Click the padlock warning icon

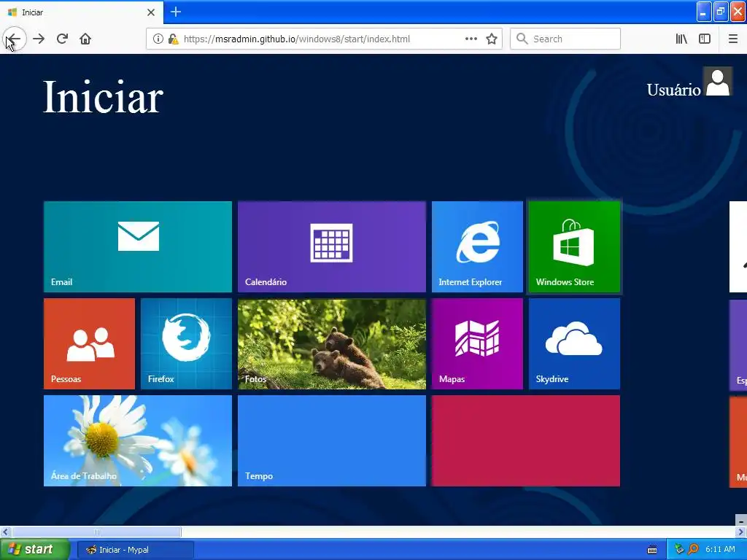coord(173,39)
